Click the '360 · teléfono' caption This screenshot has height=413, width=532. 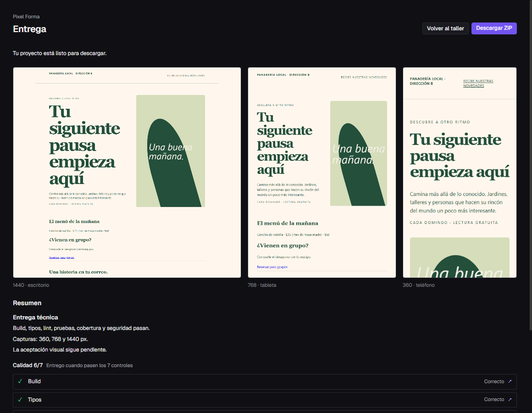(419, 285)
